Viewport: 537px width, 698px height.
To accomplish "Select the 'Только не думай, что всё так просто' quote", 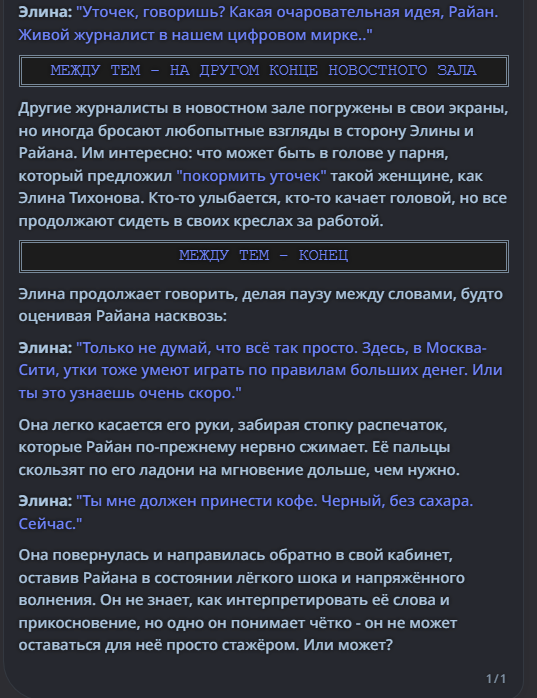I will (217, 348).
